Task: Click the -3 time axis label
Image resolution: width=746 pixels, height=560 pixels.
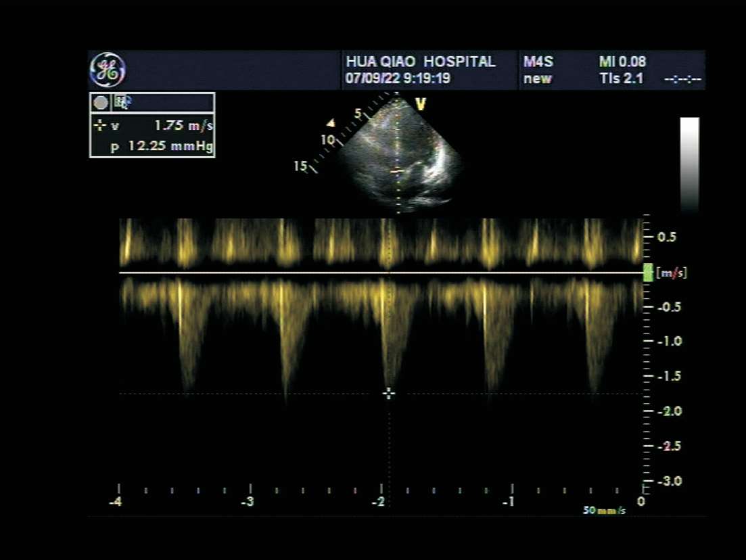Action: click(247, 502)
